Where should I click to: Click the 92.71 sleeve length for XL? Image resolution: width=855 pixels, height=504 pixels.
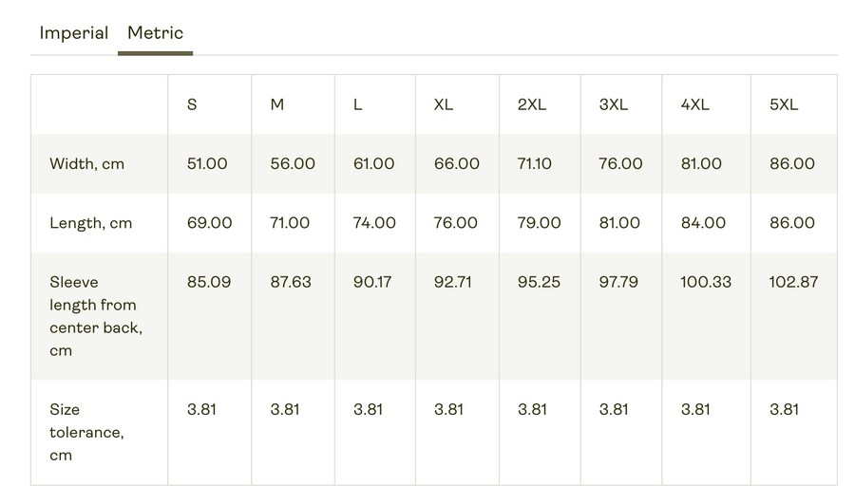[x=453, y=282]
